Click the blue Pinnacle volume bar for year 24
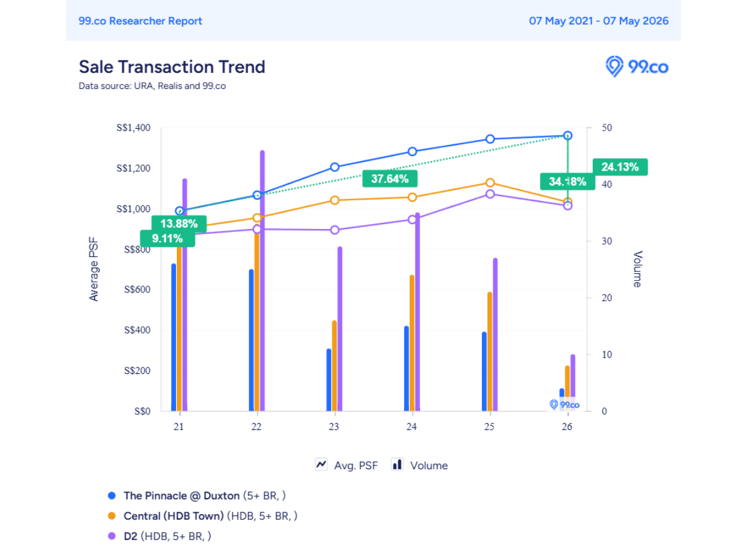Image resolution: width=747 pixels, height=560 pixels. coord(406,368)
